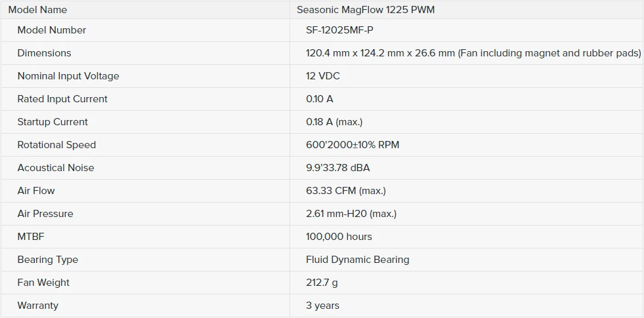This screenshot has width=644, height=318.
Task: Click the Model Name header cell
Action: pos(145,10)
